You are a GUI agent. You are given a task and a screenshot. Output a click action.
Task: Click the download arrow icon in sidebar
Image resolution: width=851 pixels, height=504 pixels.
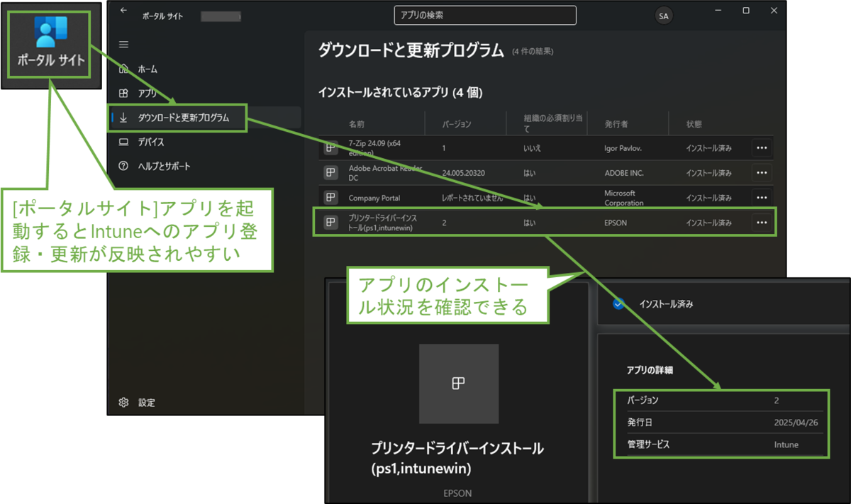[123, 118]
